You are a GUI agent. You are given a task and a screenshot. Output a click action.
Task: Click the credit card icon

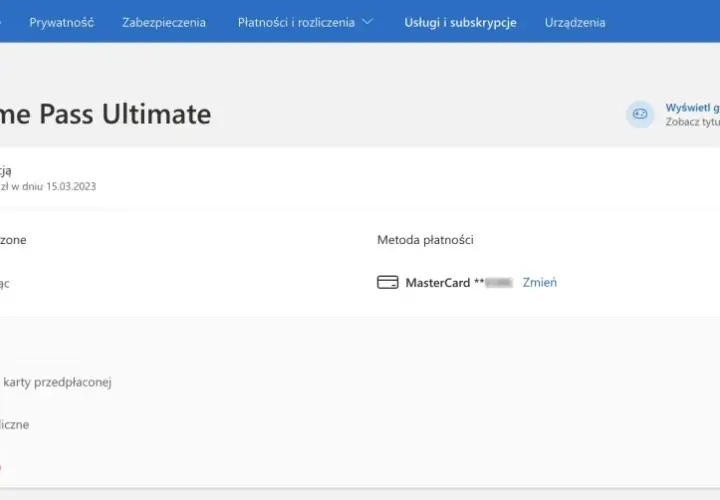pyautogui.click(x=388, y=282)
